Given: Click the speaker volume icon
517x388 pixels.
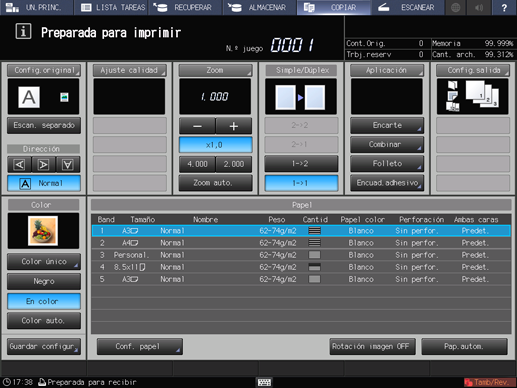Looking at the screenshot, I should pyautogui.click(x=479, y=7).
